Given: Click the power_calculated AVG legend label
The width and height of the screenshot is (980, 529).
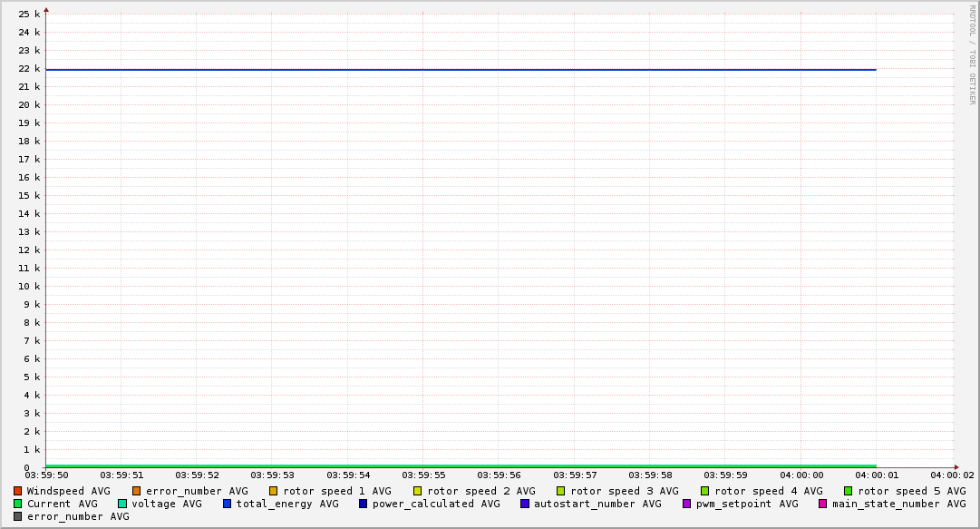Looking at the screenshot, I should click(435, 504).
